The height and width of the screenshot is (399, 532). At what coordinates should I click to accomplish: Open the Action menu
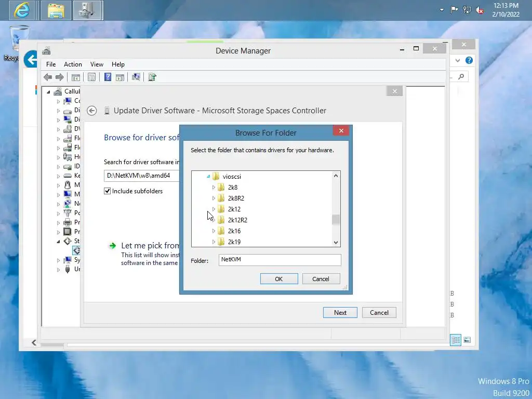click(x=73, y=64)
